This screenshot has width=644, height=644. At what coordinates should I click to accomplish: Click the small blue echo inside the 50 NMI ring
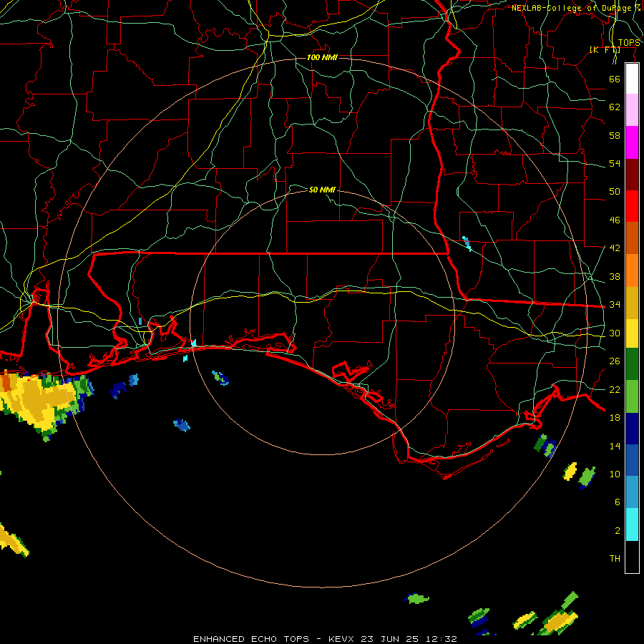point(220,378)
